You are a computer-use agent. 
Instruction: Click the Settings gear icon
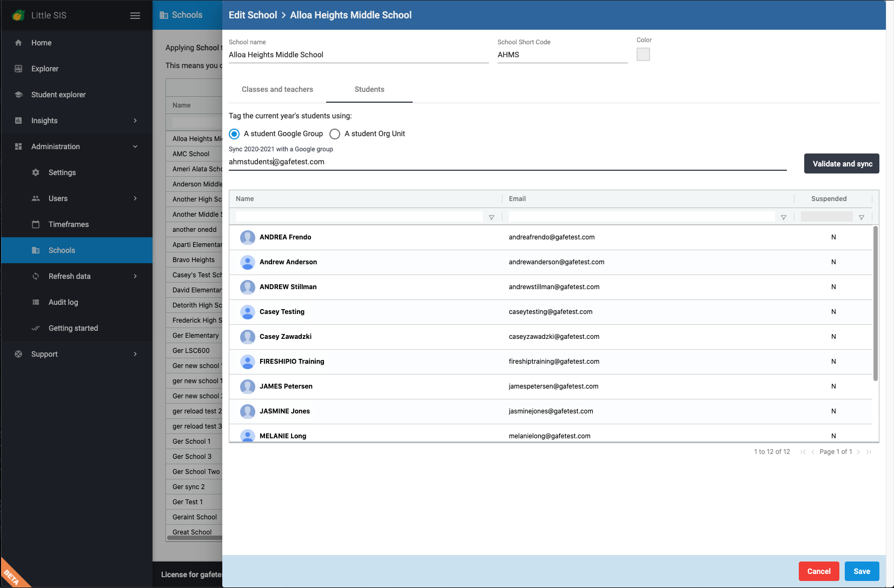pos(36,172)
